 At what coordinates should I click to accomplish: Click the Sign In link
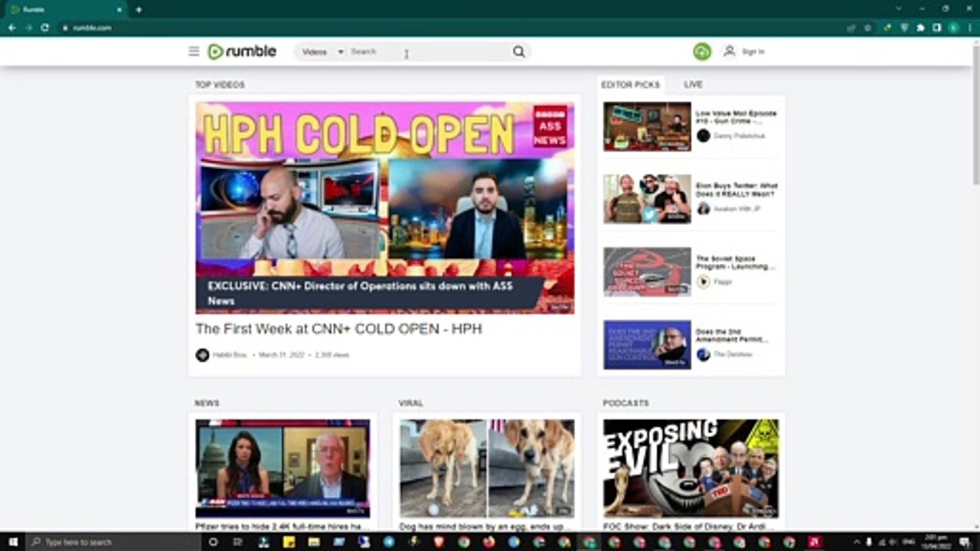(x=753, y=51)
